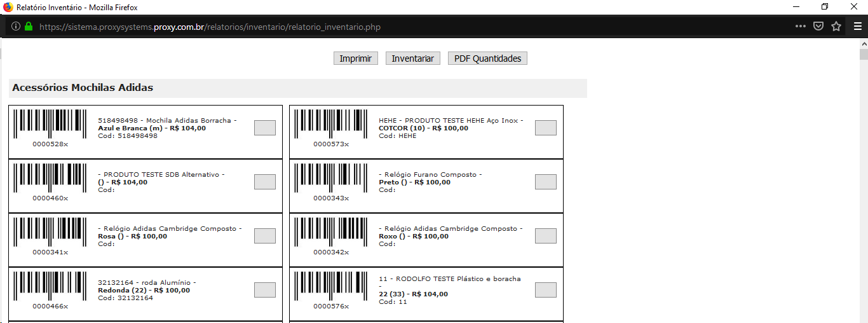
Task: Click quantity box for PRODUTO TESTE HEHE
Action: (546, 128)
